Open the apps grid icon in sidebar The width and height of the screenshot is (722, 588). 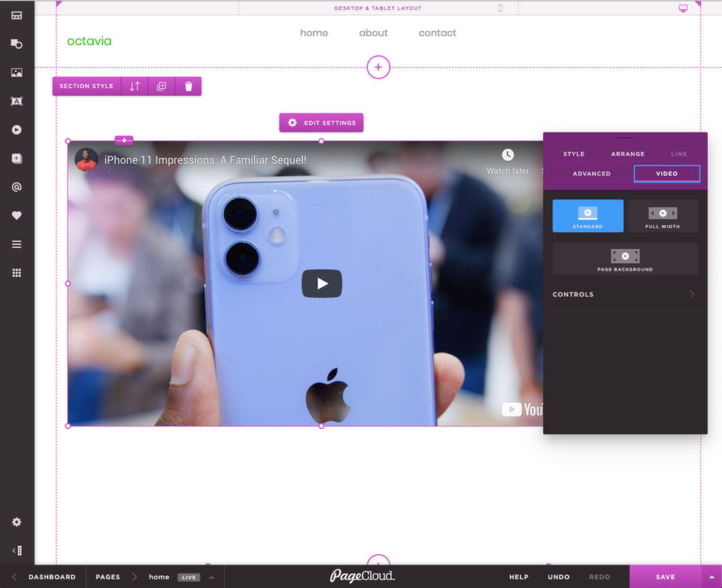pos(17,273)
